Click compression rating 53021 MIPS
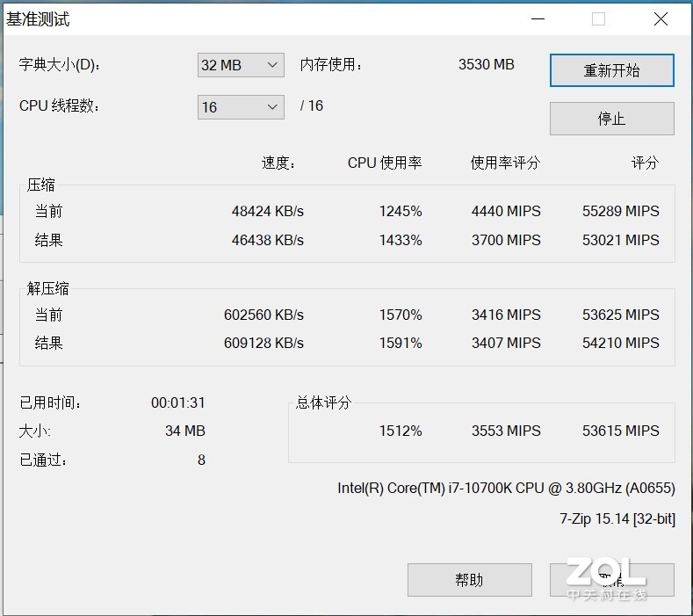 coord(620,240)
